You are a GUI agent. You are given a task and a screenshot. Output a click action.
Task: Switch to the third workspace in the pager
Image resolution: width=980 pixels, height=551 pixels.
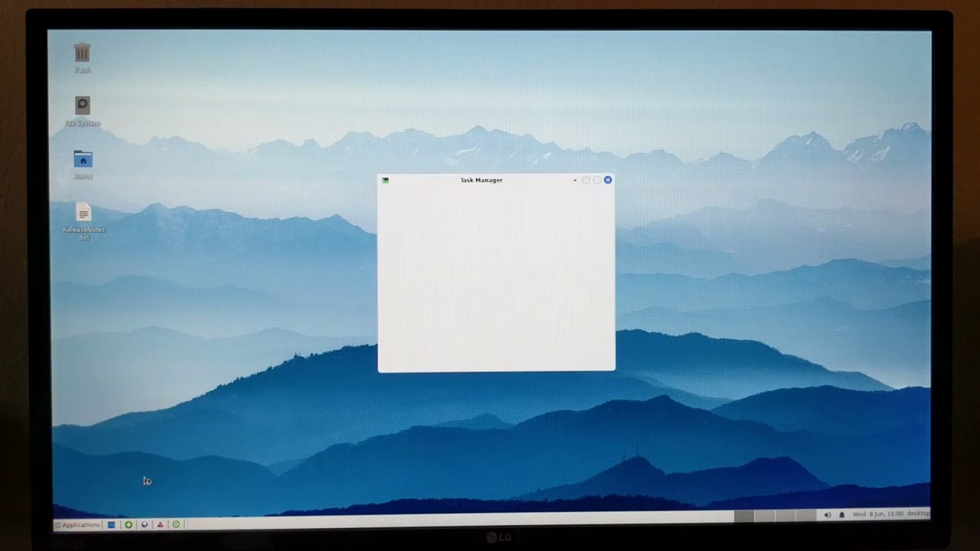coord(785,516)
